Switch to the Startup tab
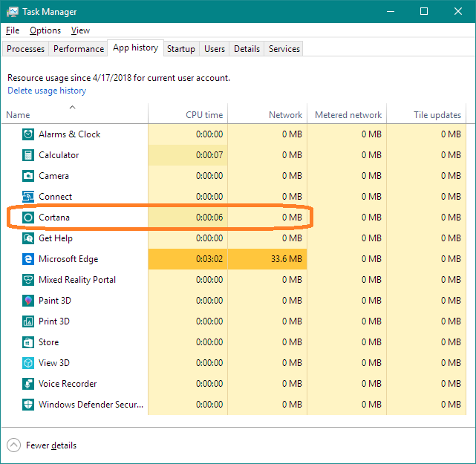This screenshot has width=476, height=464. (x=181, y=49)
